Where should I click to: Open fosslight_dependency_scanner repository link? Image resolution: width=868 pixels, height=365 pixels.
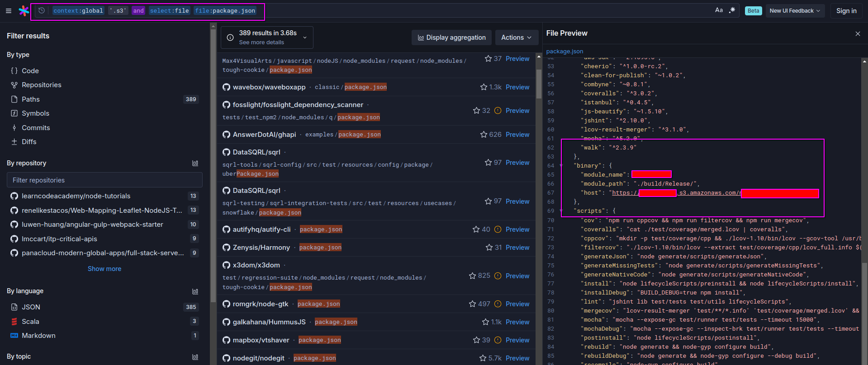click(x=298, y=105)
